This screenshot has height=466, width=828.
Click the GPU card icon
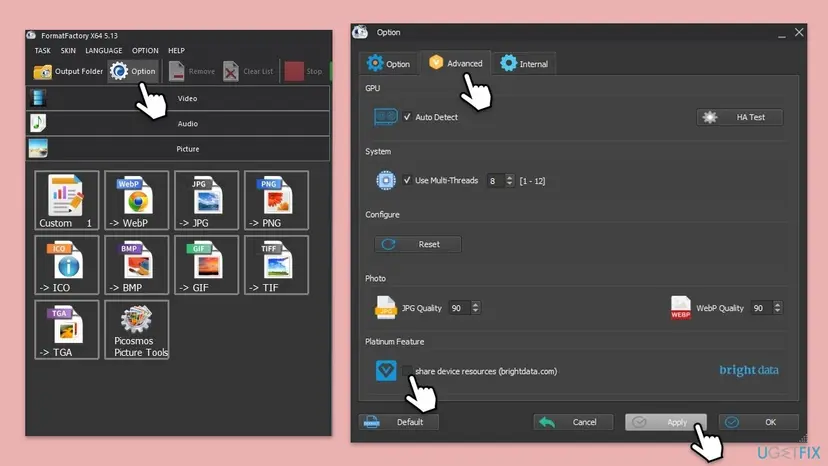[x=385, y=117]
